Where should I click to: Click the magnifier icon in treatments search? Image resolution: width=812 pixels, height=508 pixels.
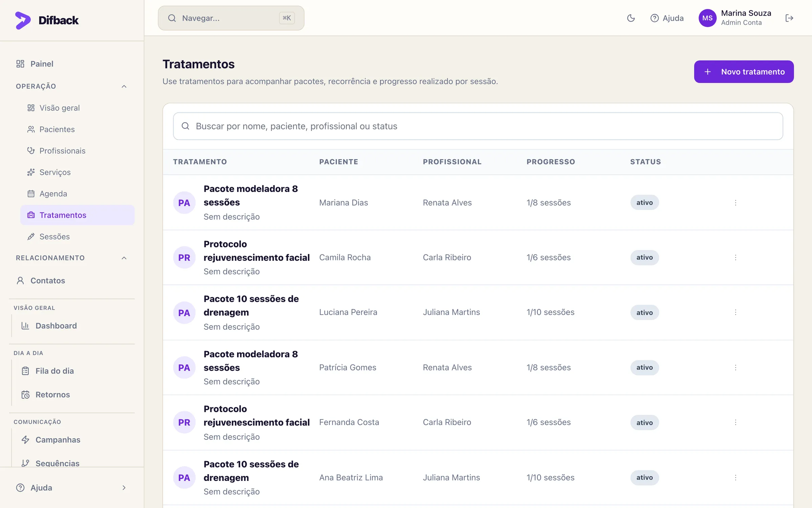[x=185, y=126]
